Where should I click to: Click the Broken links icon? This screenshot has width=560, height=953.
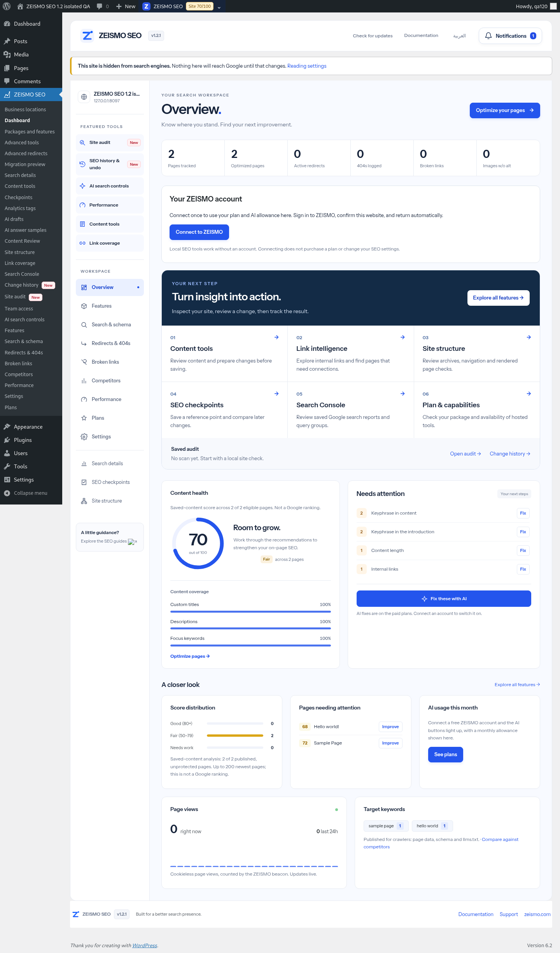(84, 362)
